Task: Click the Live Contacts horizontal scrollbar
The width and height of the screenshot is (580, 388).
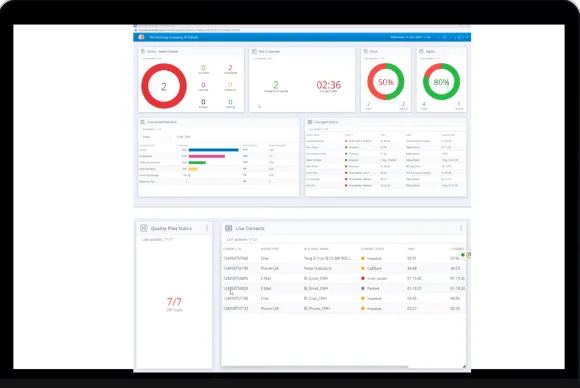Action: (315, 367)
